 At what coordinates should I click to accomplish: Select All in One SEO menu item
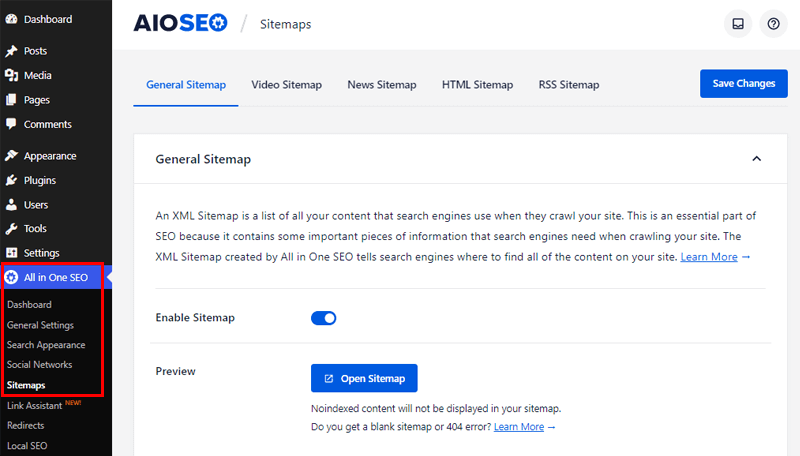(x=56, y=277)
